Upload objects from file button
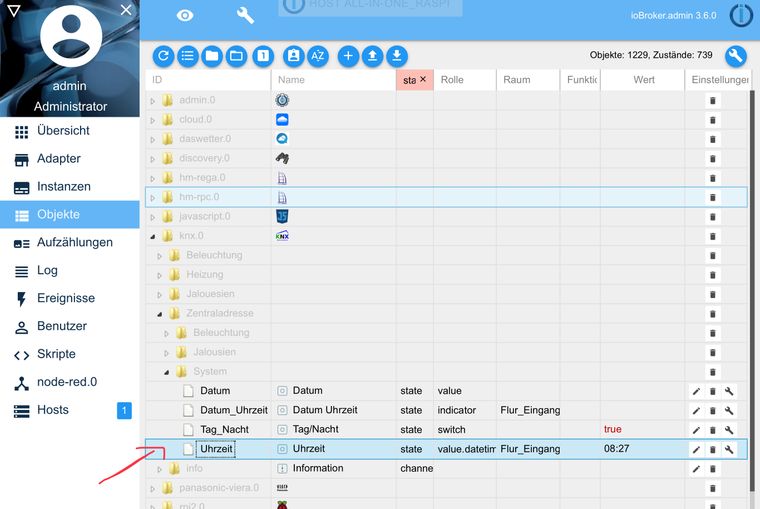The width and height of the screenshot is (760, 509). click(372, 56)
